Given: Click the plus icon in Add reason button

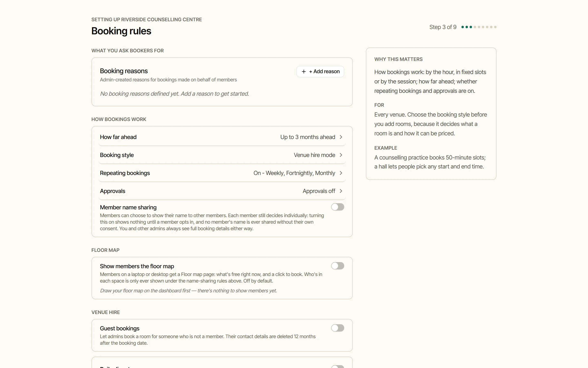Looking at the screenshot, I should click(x=303, y=71).
